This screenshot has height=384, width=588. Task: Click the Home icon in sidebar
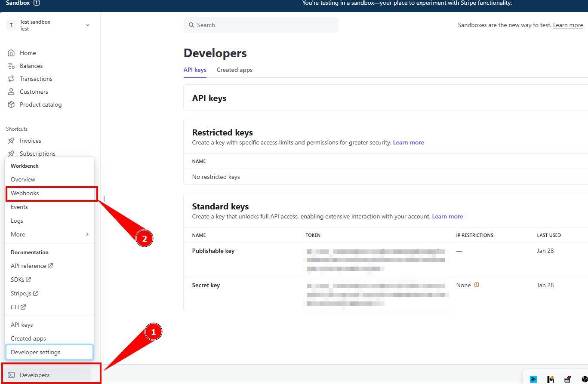[x=11, y=53]
